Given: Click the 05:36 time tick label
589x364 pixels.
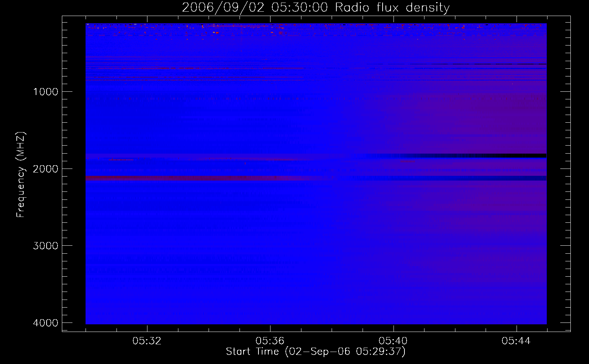Looking at the screenshot, I should coord(270,341).
